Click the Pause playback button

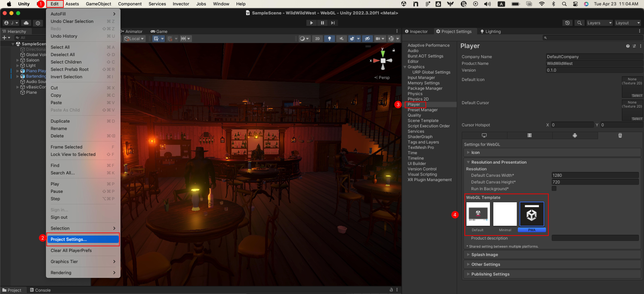pos(322,23)
